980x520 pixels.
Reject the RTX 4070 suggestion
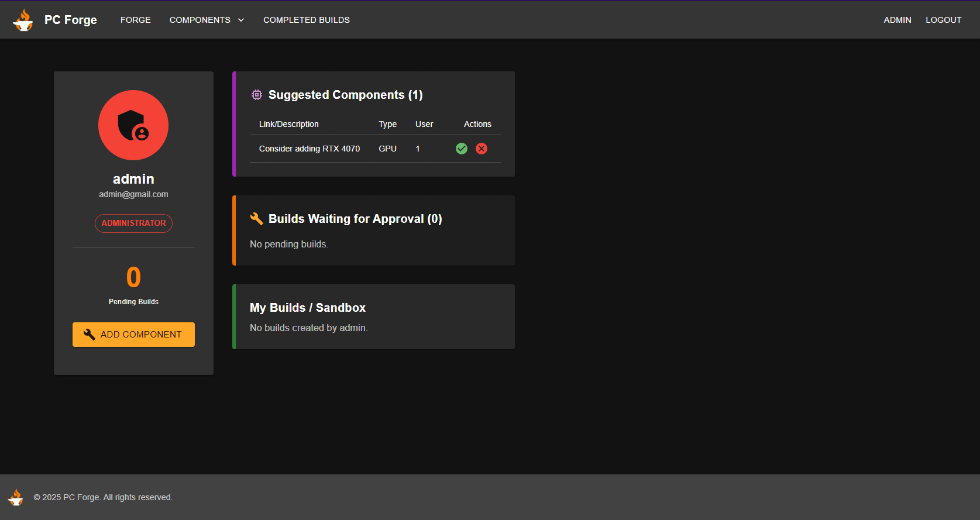482,149
